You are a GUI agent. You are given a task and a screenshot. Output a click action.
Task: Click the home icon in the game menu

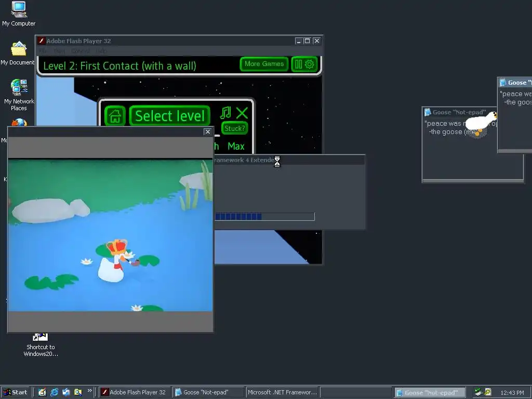point(115,116)
